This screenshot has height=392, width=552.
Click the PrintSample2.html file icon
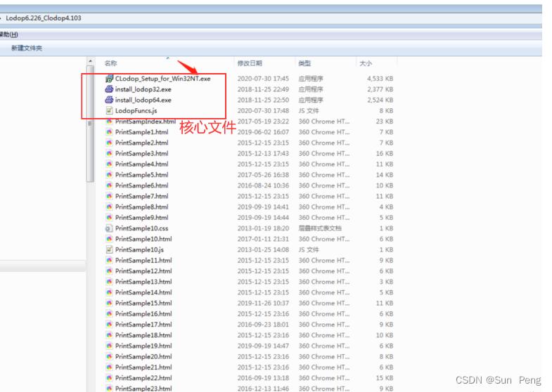[109, 143]
